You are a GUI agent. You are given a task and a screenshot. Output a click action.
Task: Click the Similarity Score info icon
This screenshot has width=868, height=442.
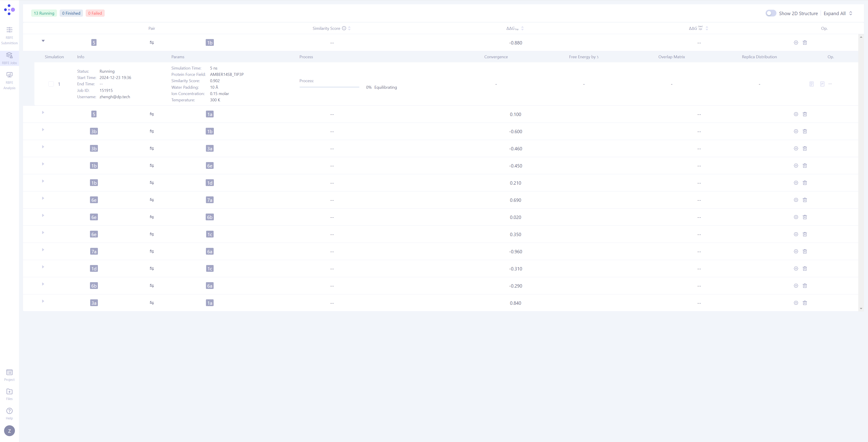(x=344, y=28)
